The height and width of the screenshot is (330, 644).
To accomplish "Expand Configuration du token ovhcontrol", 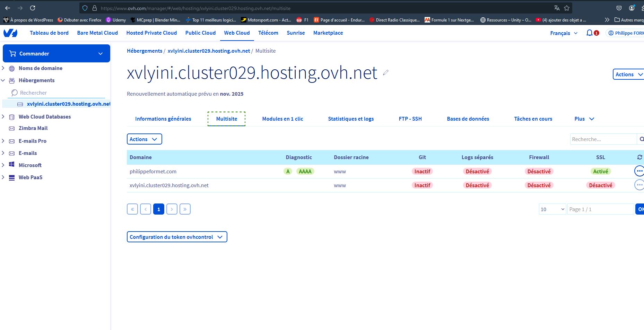I will tap(177, 237).
